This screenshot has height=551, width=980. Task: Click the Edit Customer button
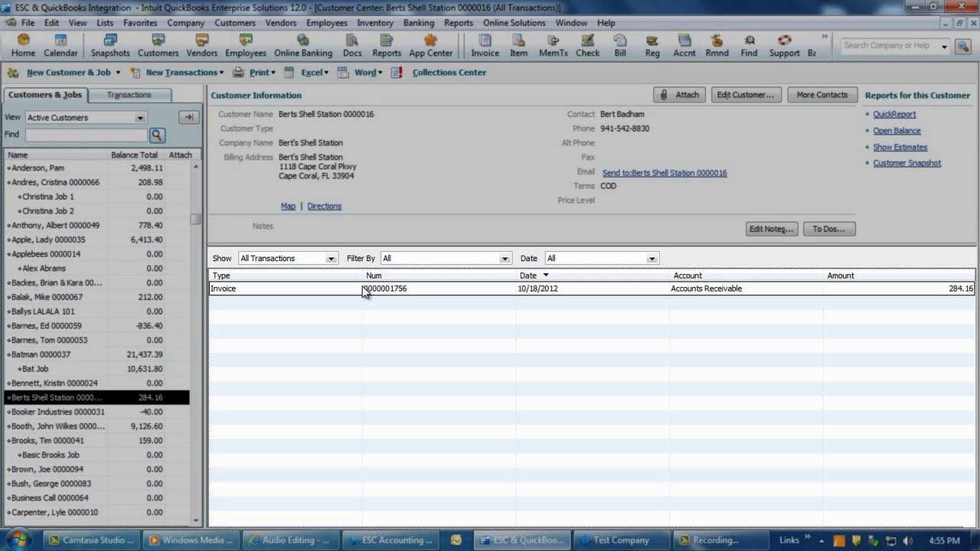tap(746, 95)
